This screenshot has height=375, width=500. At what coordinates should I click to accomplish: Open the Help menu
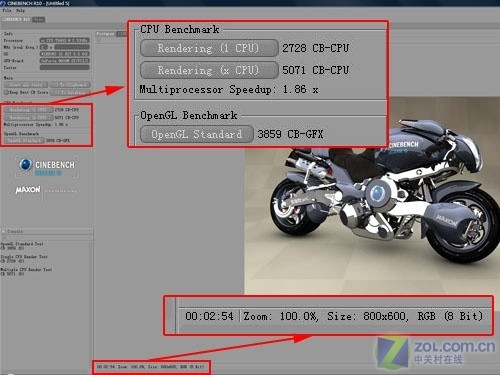20,10
